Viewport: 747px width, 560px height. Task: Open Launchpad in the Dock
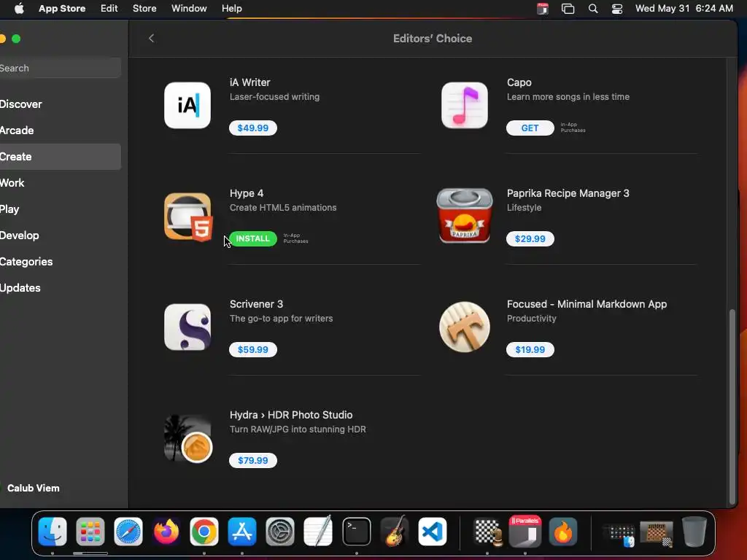[x=90, y=532]
